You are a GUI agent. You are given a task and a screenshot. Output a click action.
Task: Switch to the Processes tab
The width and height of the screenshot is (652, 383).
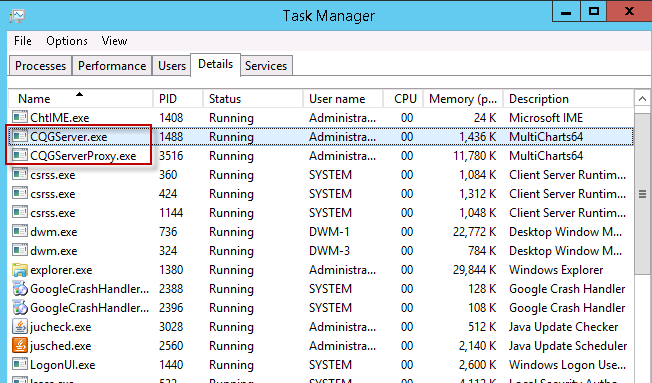(40, 66)
